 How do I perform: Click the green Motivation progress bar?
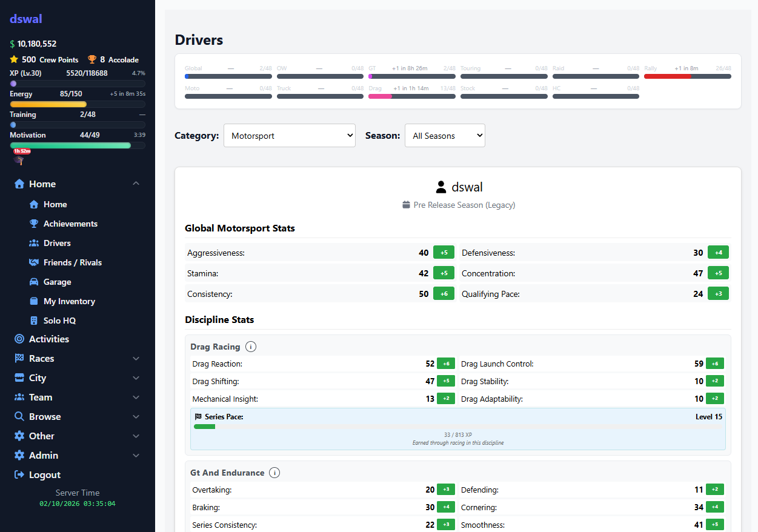[x=78, y=145]
